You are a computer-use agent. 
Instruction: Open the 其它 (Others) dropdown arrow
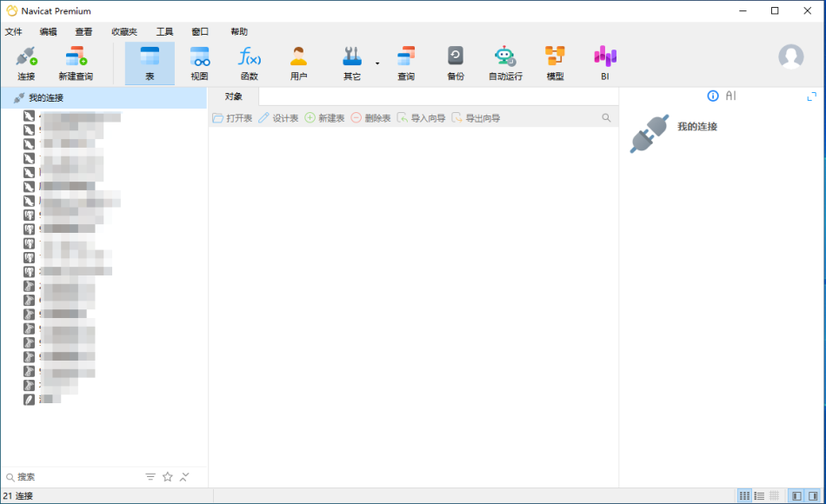coord(376,63)
